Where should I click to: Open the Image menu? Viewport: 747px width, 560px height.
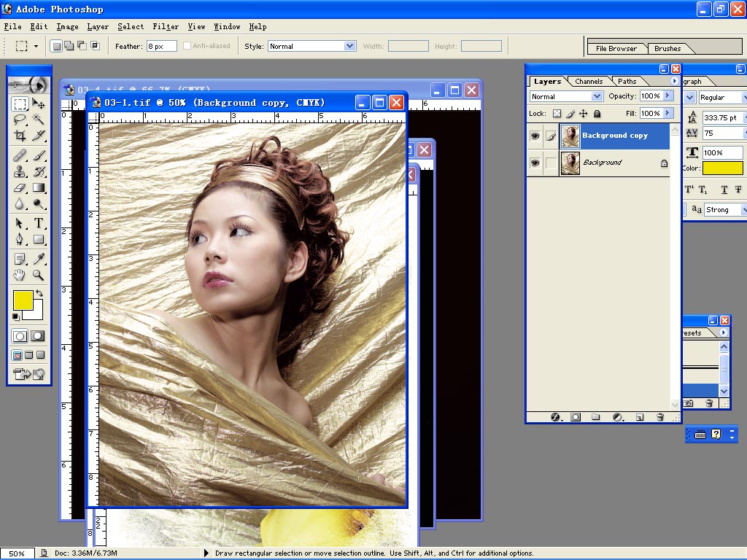click(67, 27)
